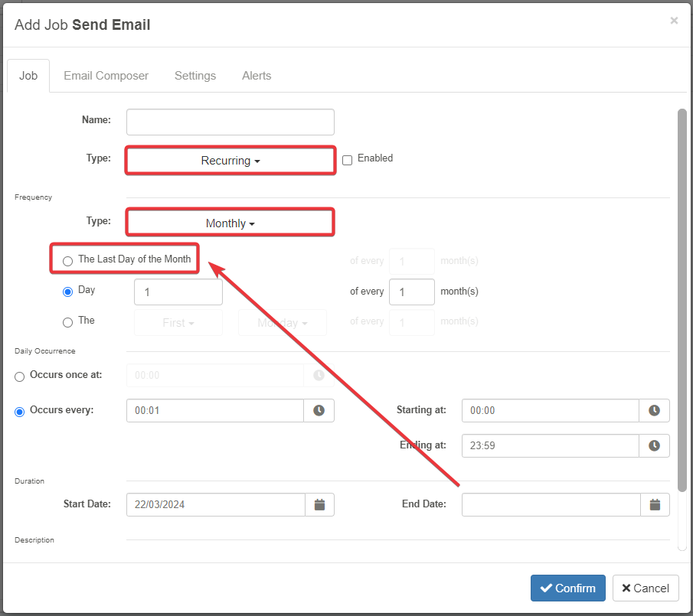Switch to the Email Composer tab
The width and height of the screenshot is (693, 616).
[x=106, y=76]
